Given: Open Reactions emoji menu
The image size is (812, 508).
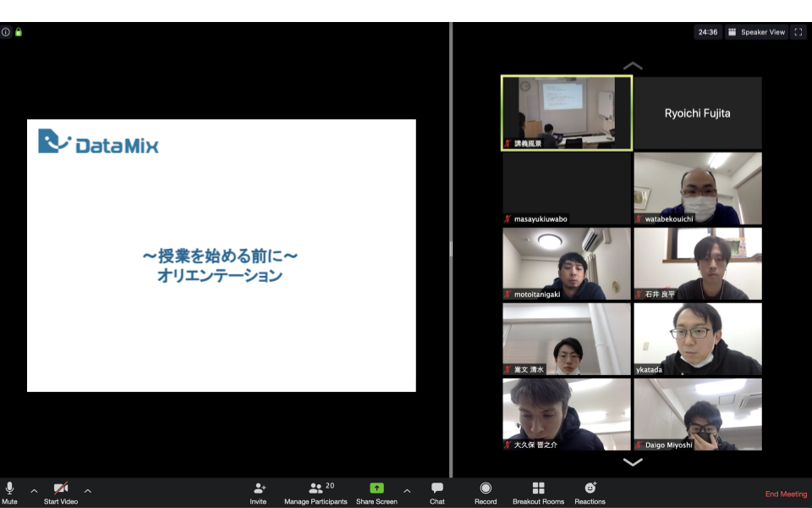Looking at the screenshot, I should [x=590, y=493].
